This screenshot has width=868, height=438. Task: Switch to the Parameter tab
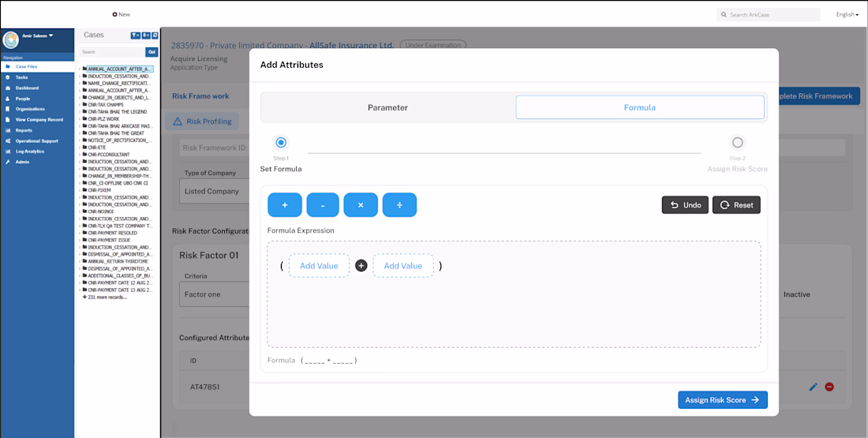pyautogui.click(x=387, y=107)
